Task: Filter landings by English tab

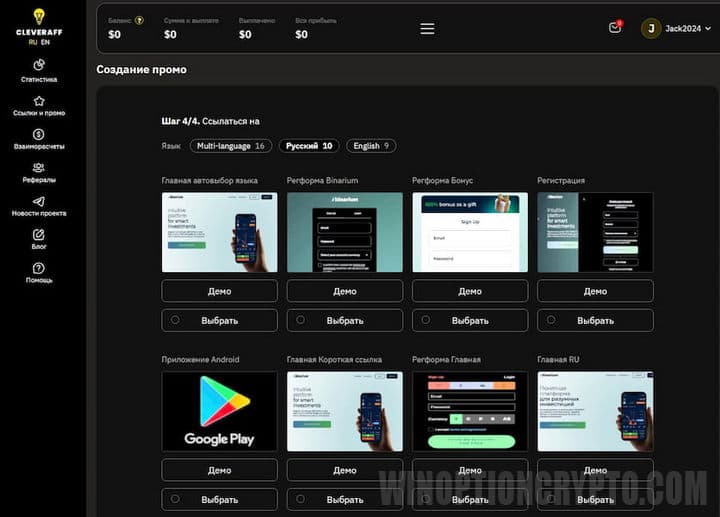Action: point(371,146)
